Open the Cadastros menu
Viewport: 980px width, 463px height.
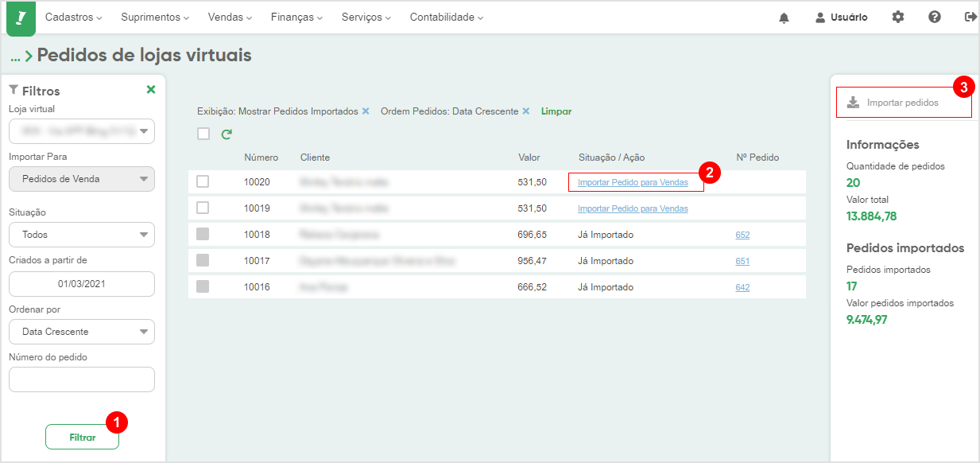click(x=74, y=18)
